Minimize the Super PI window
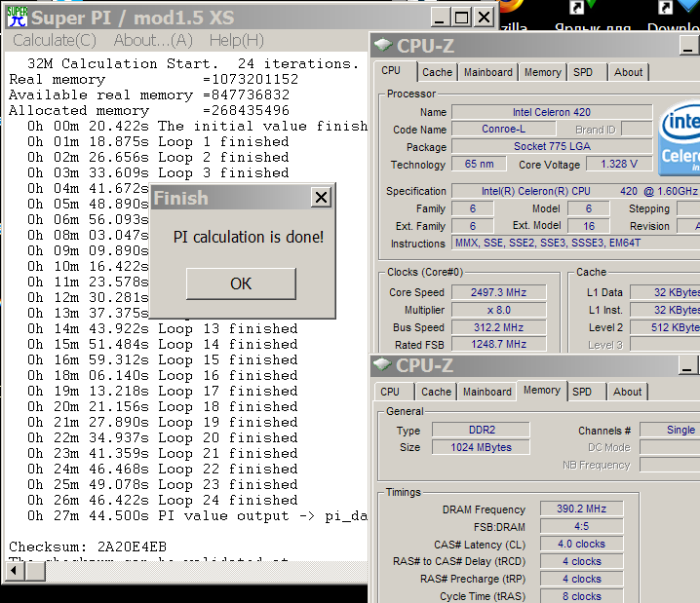 440,18
